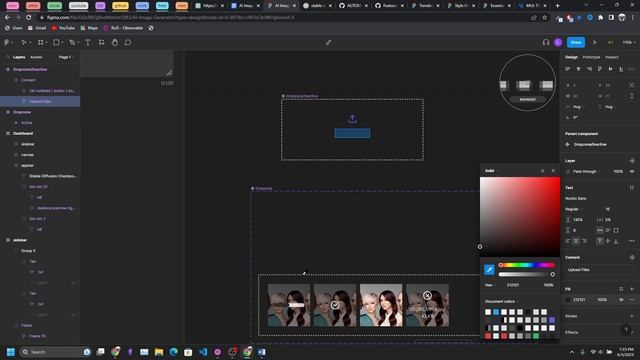Remove the 212121 fill
This screenshot has width=640, height=360.
[632, 300]
